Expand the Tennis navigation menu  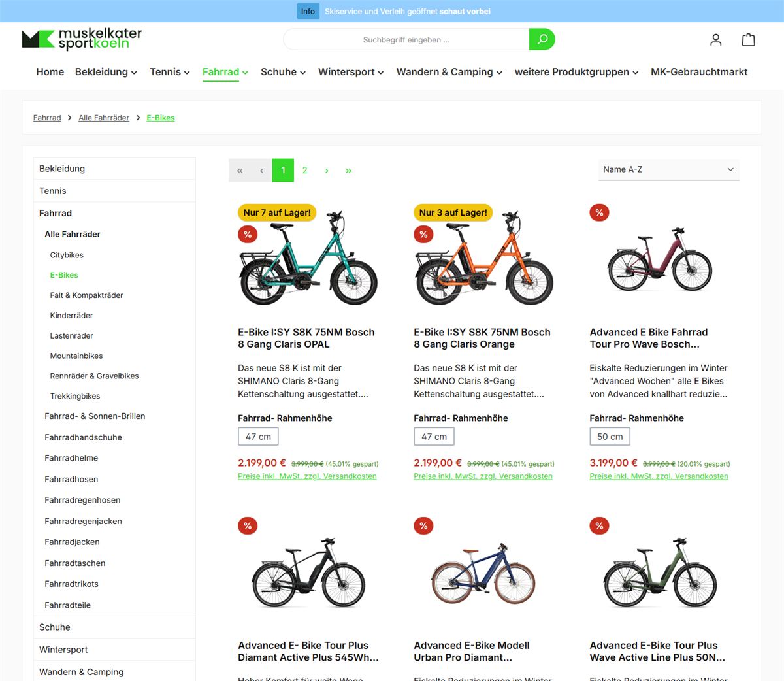170,72
